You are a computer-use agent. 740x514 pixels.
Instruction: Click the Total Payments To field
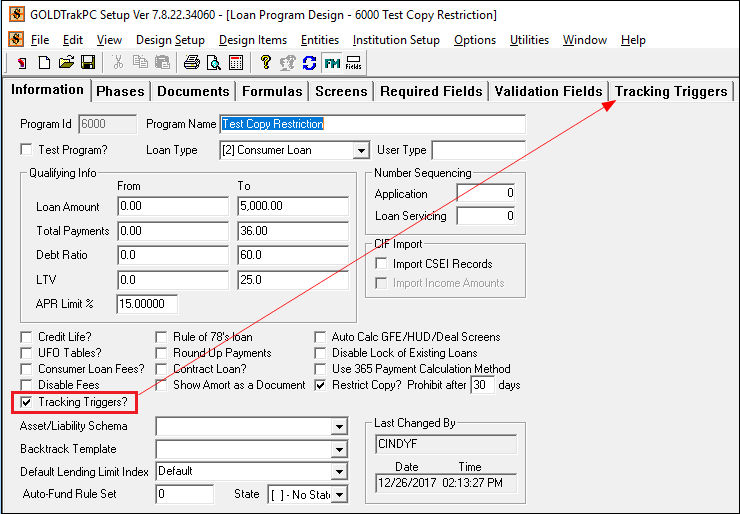293,231
